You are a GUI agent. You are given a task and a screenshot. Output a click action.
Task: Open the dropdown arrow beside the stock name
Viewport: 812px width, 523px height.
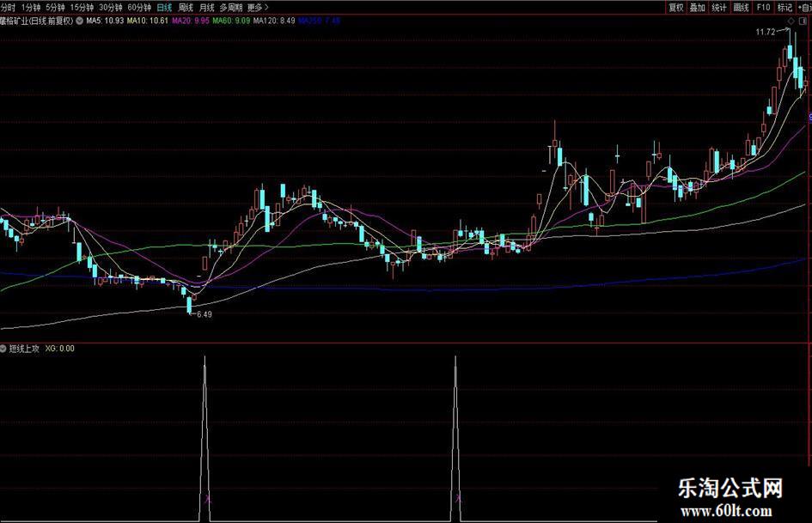tap(79, 21)
